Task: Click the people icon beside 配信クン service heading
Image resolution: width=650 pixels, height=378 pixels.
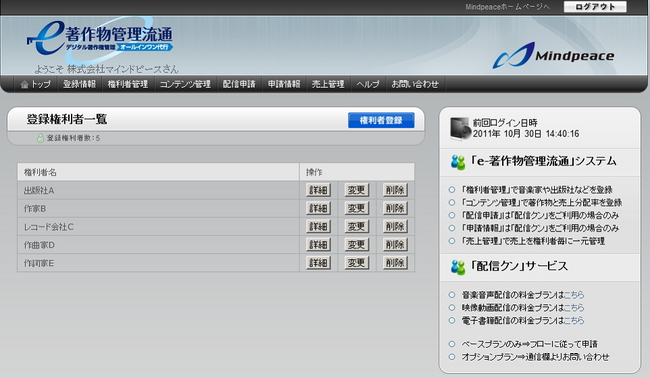Action: [458, 267]
